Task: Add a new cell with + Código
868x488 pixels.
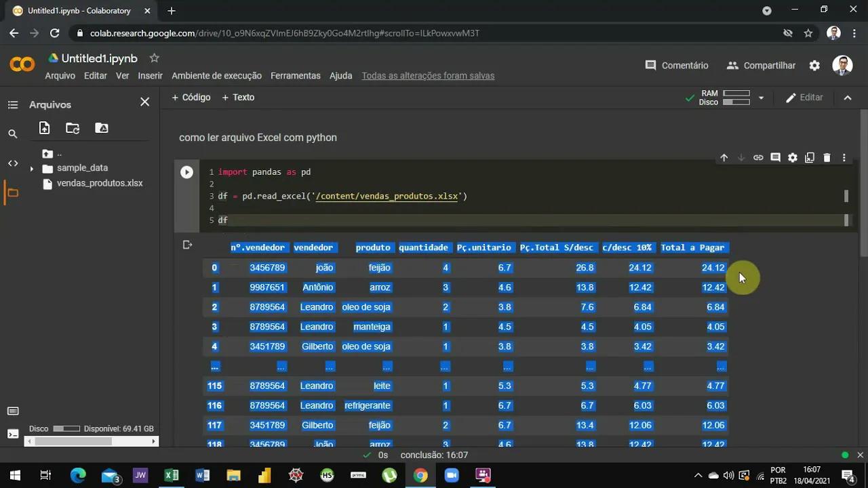Action: pos(191,98)
